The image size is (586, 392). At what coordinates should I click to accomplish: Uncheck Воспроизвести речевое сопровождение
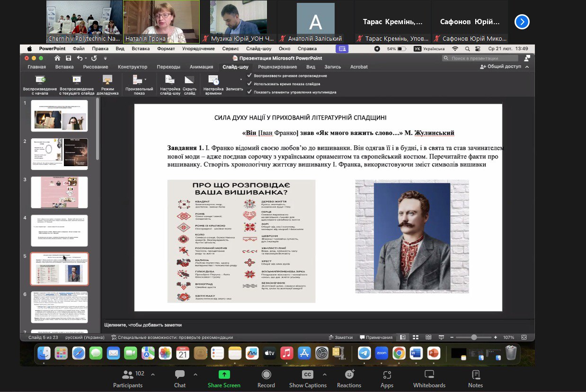pyautogui.click(x=249, y=76)
